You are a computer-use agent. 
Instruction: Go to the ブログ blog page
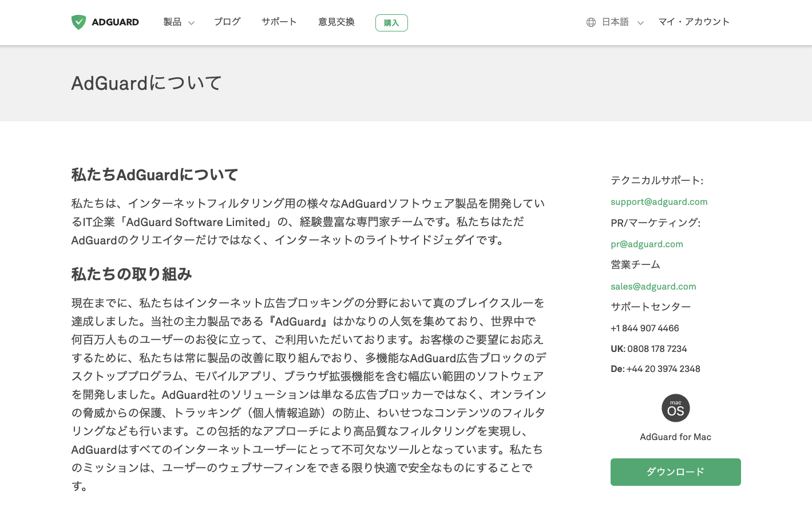pos(227,22)
